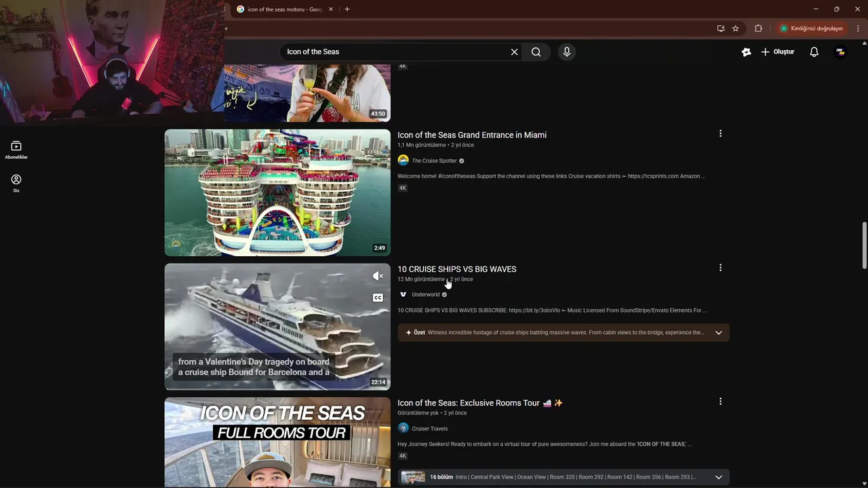Screen dimensions: 868x488
Task: Minimize the Chrome window
Action: pyautogui.click(x=815, y=9)
